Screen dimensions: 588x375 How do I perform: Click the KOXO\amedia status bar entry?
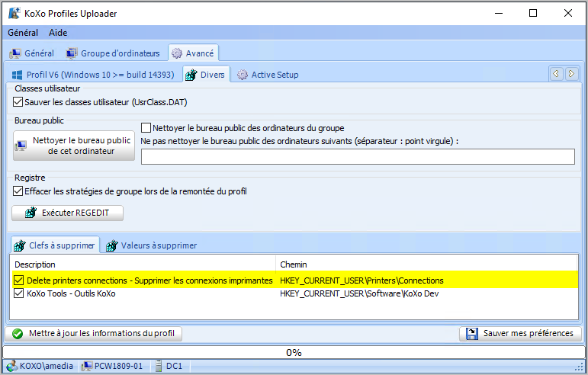click(x=47, y=366)
